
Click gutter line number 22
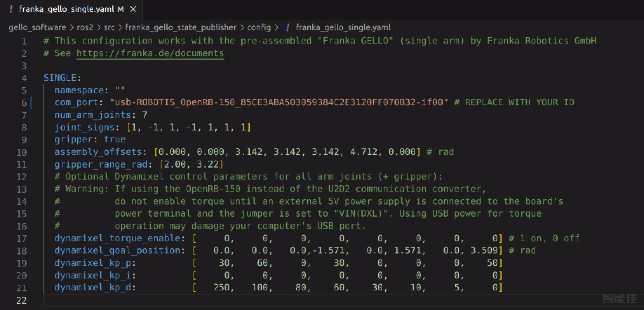click(22, 301)
